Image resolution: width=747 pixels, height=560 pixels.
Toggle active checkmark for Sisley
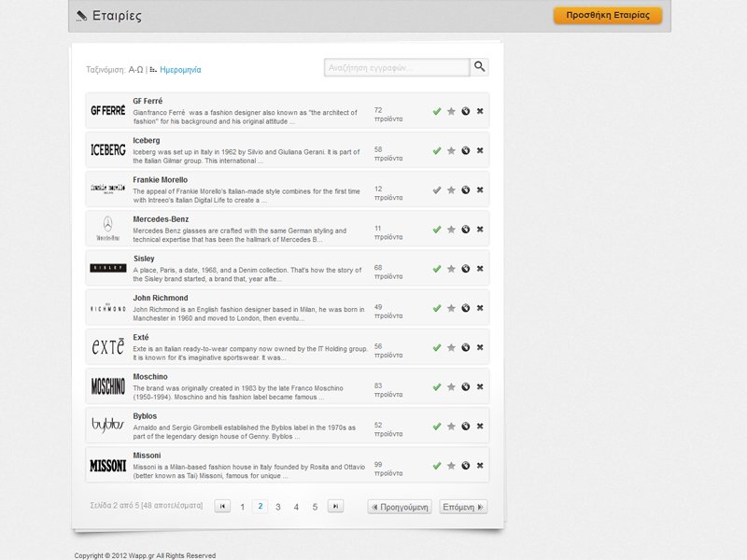(437, 269)
